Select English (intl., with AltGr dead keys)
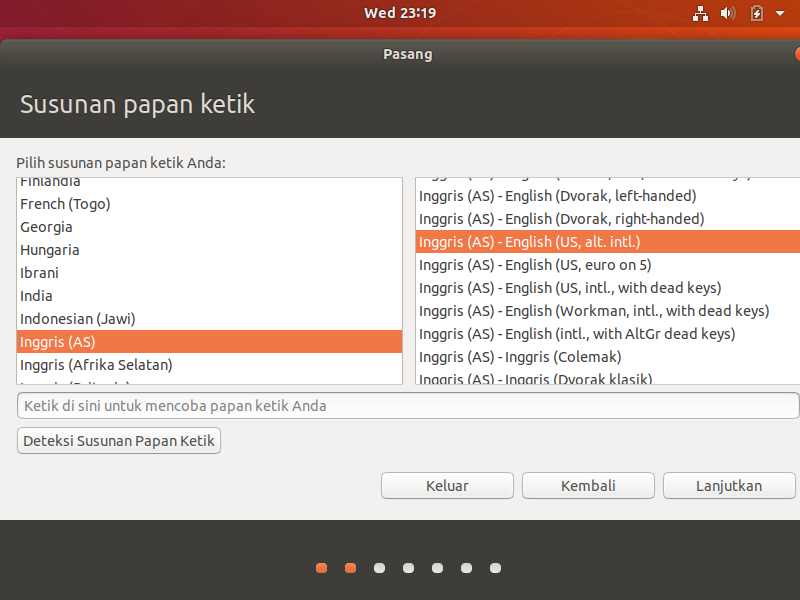Viewport: 800px width, 600px height. pyautogui.click(x=608, y=334)
